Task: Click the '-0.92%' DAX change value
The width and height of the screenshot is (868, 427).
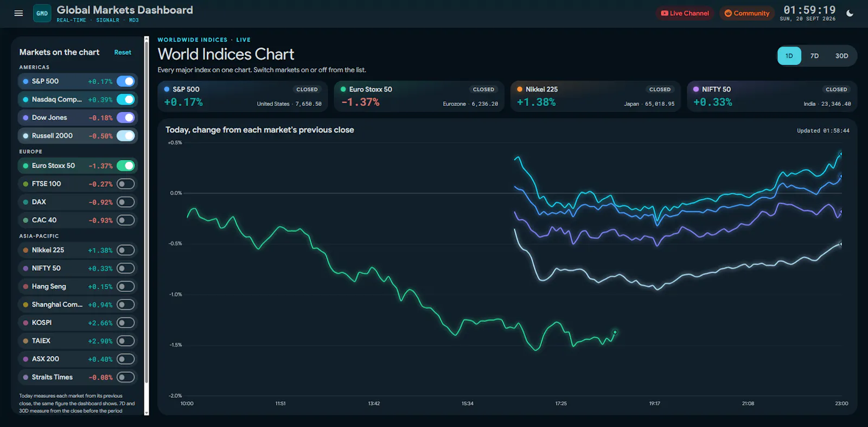Action: [100, 202]
